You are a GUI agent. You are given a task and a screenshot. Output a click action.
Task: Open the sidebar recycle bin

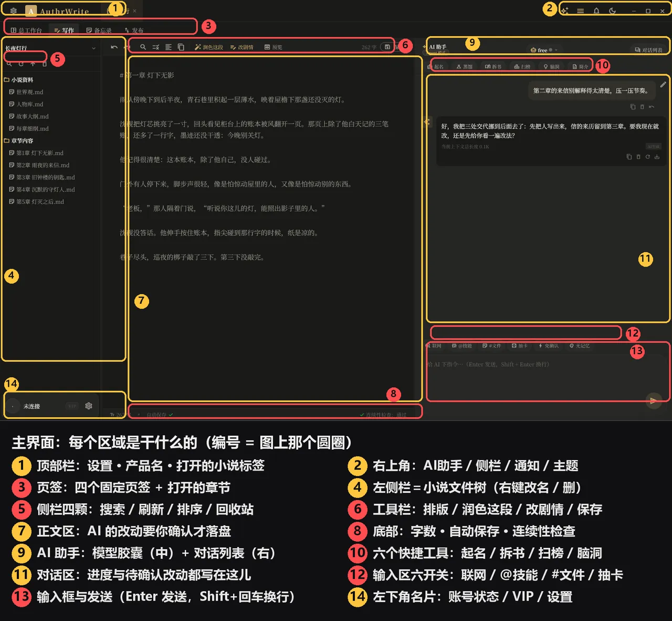click(x=45, y=64)
